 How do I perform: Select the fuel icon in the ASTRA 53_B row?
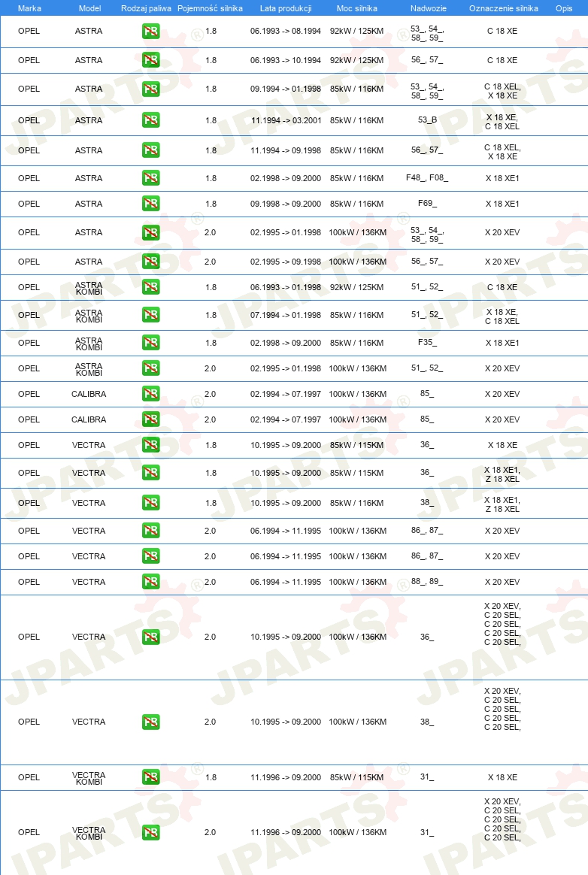[x=151, y=120]
